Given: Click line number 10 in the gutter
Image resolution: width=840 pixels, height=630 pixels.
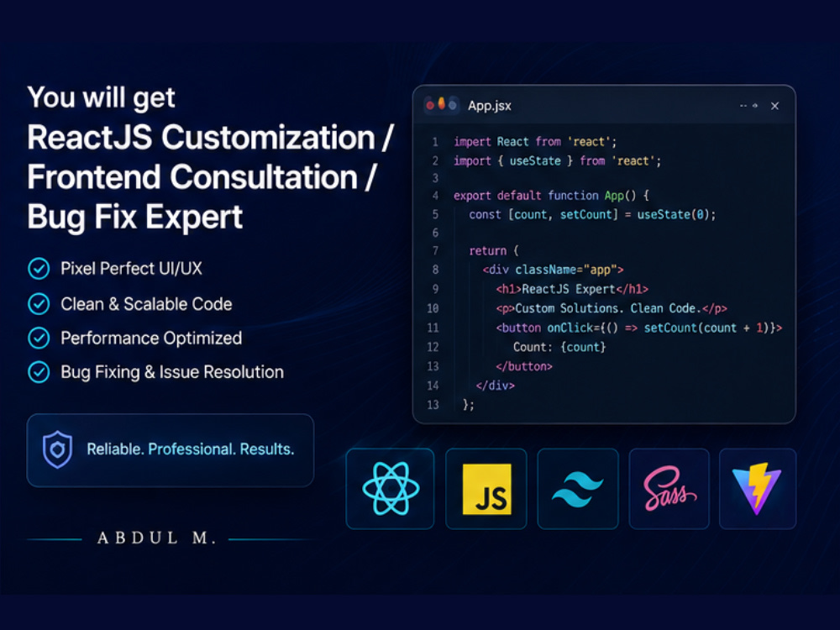Looking at the screenshot, I should tap(433, 308).
